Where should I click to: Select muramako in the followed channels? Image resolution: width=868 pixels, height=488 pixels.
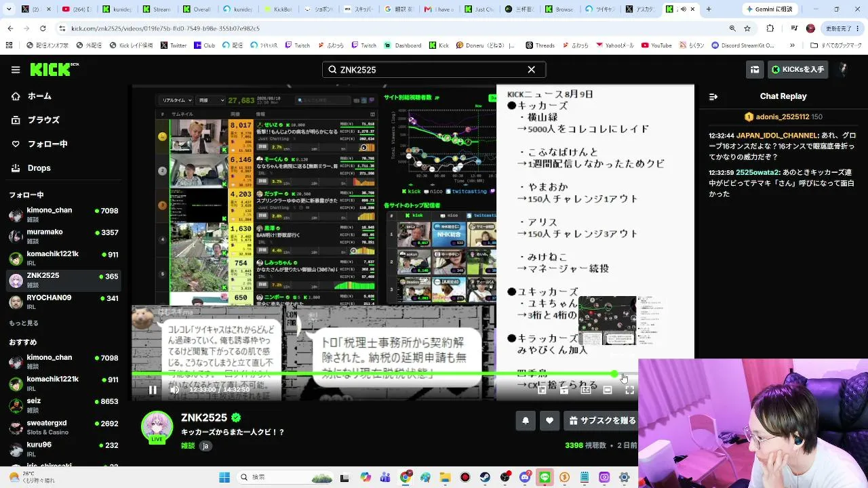click(x=64, y=236)
